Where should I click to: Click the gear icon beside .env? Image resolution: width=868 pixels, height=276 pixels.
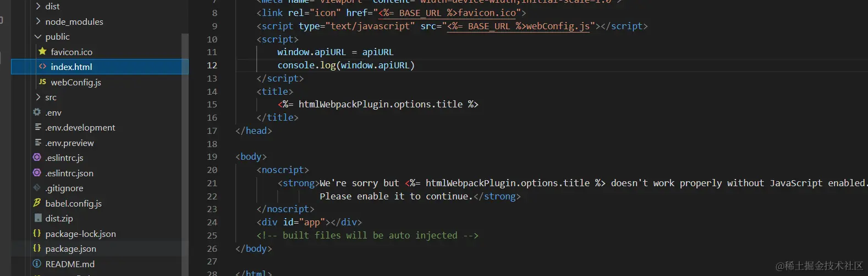[37, 112]
